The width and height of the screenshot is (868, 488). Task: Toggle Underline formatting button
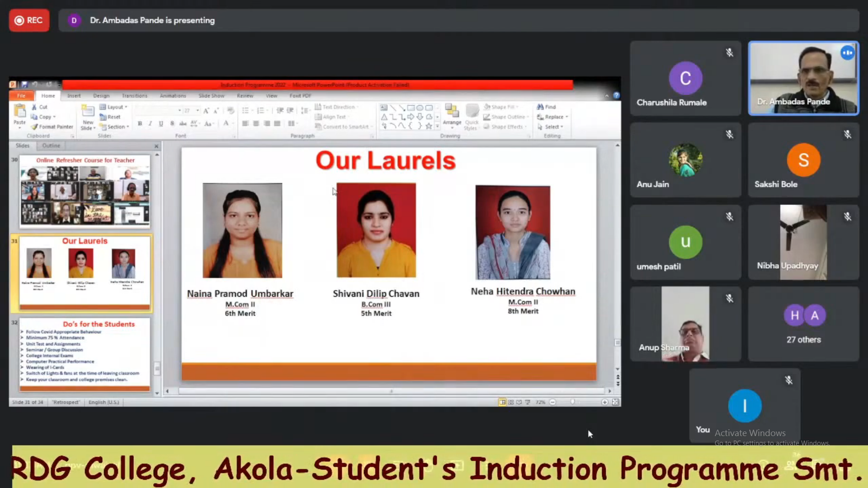point(160,123)
